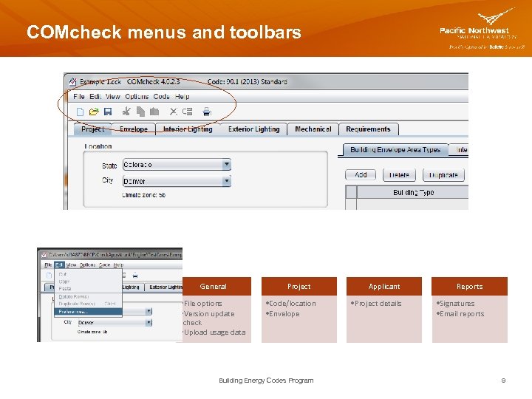Image resolution: width=532 pixels, height=399 pixels.
Task: Click the Open folder icon in main toolbar
Action: (x=94, y=112)
